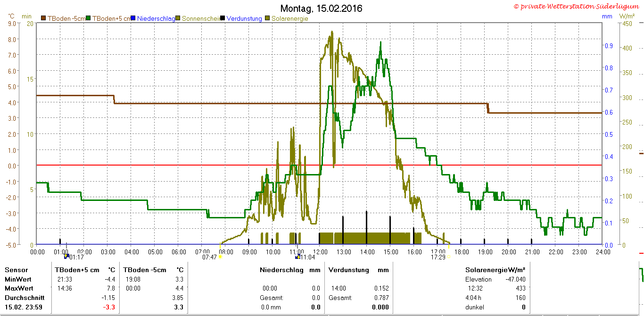Click the Solarenergie legend square

tap(268, 18)
